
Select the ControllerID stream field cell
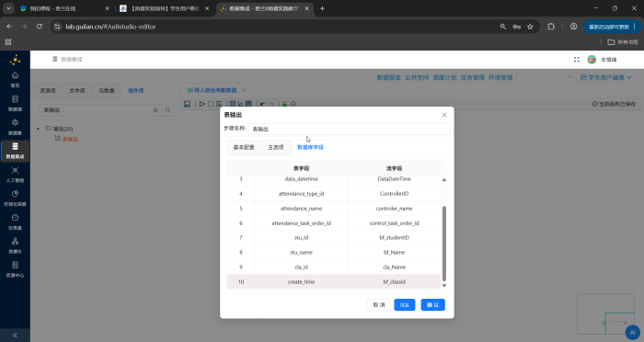395,194
